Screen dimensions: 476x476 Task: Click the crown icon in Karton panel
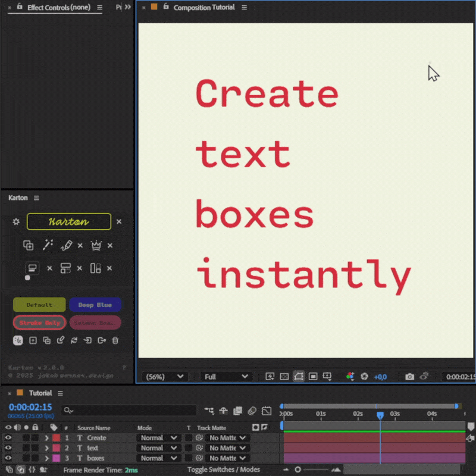coord(96,245)
